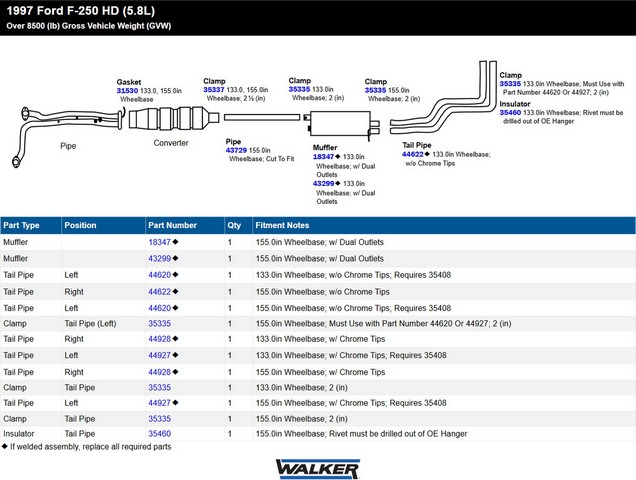Viewport: 636px width, 480px height.
Task: Open table 44928 for 155.0in Chrome Tips row
Action: (x=159, y=372)
